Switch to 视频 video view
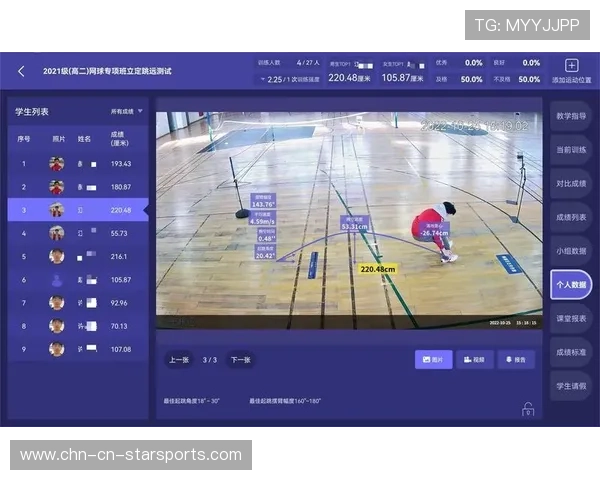 (475, 359)
